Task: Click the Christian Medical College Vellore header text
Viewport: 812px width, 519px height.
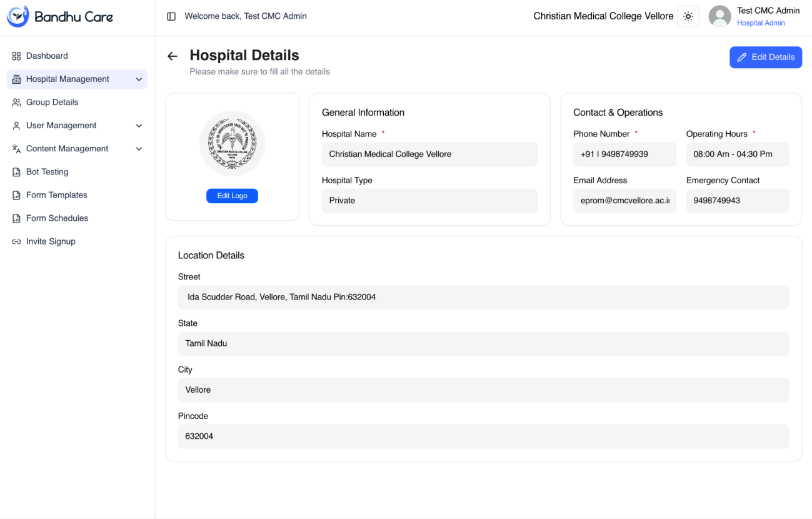Action: [603, 16]
